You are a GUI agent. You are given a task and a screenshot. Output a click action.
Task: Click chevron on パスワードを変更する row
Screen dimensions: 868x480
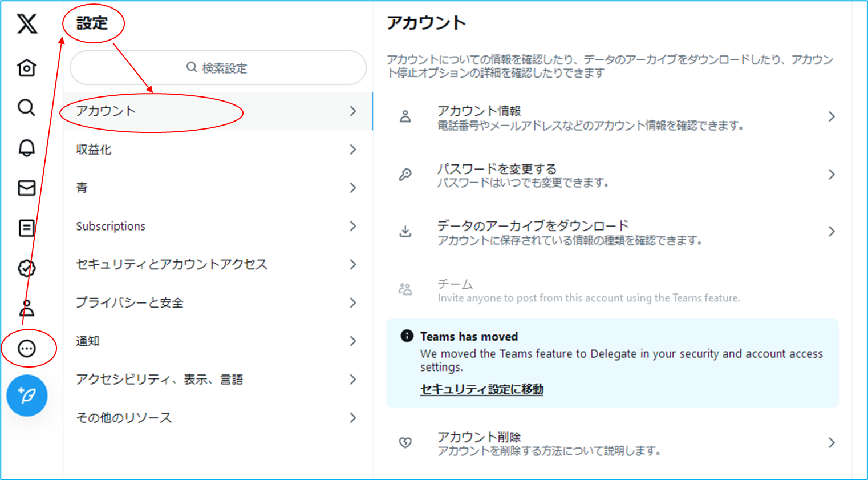(832, 174)
